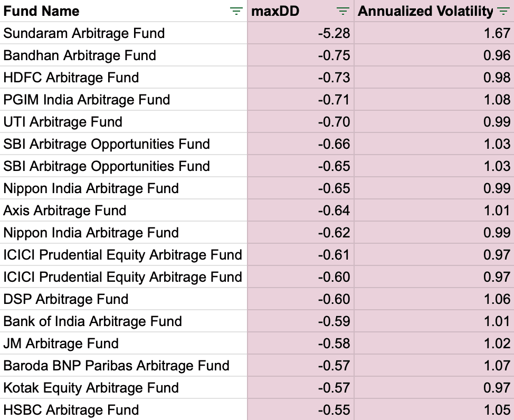Select the maxDD value -5.28
The image size is (514, 420).
click(334, 33)
